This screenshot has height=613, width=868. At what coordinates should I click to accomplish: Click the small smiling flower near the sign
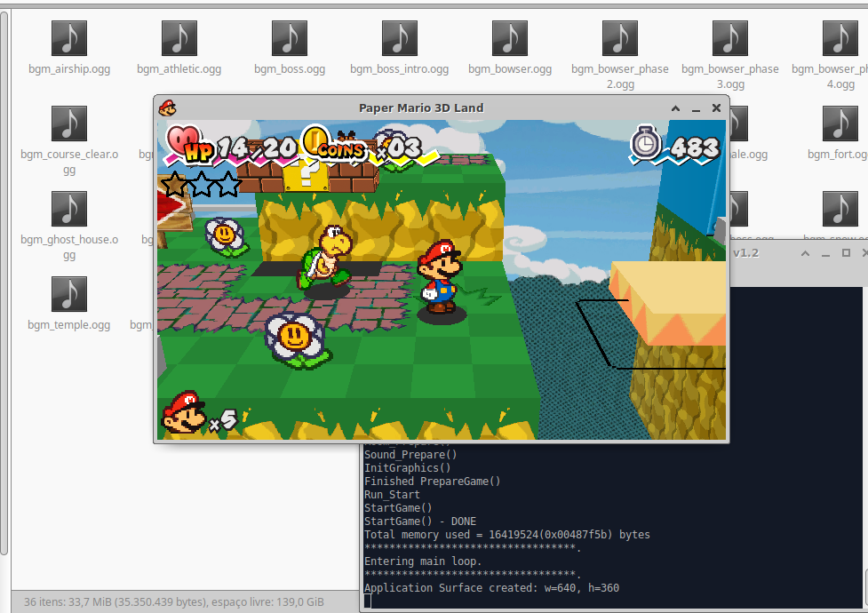click(x=226, y=236)
